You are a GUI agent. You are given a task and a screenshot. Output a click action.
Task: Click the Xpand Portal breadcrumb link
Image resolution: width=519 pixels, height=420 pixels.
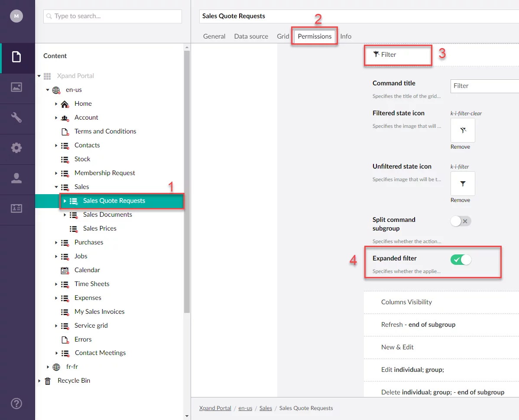click(215, 408)
